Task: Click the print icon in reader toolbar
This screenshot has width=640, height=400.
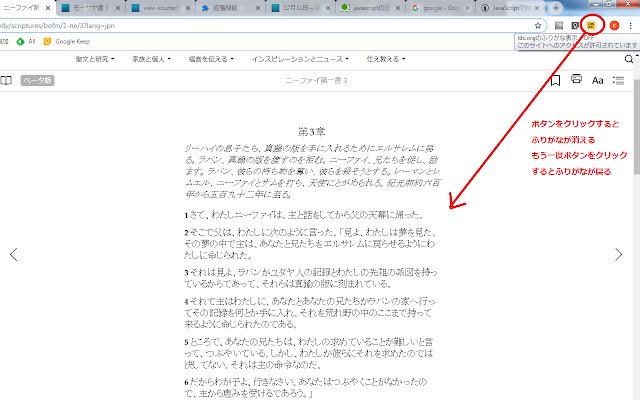Action: point(576,79)
